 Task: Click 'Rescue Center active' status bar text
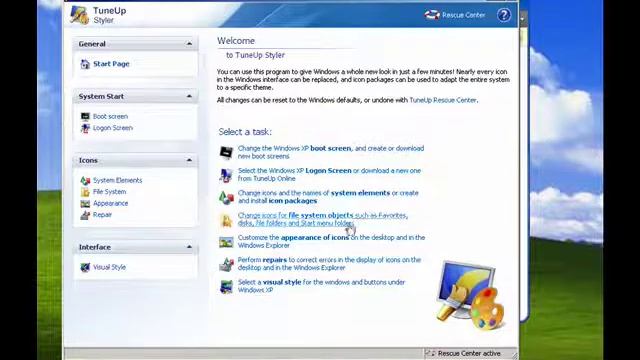469,353
